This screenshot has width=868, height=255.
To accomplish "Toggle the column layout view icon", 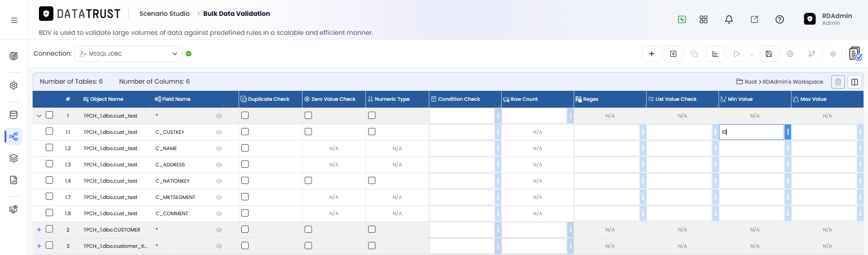I will [x=854, y=82].
